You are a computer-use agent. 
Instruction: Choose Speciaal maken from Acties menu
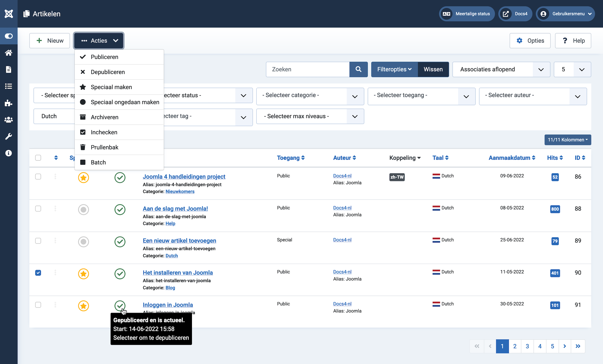pos(119,87)
